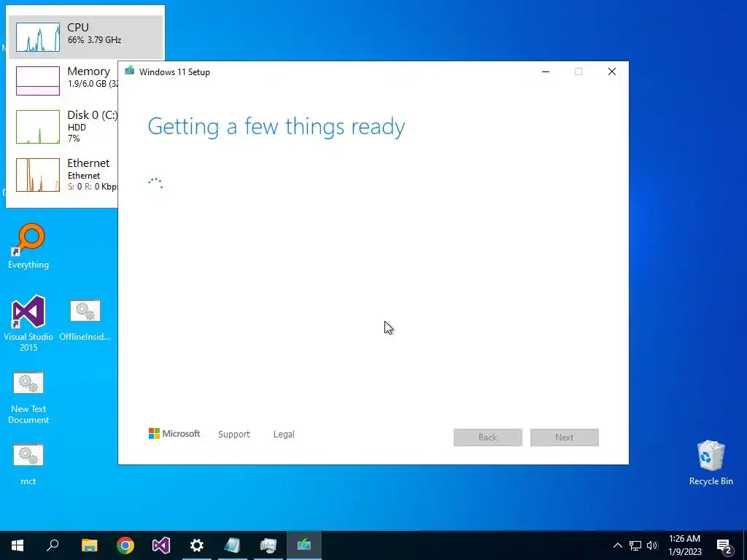Close the Windows 11 Setup window

612,72
